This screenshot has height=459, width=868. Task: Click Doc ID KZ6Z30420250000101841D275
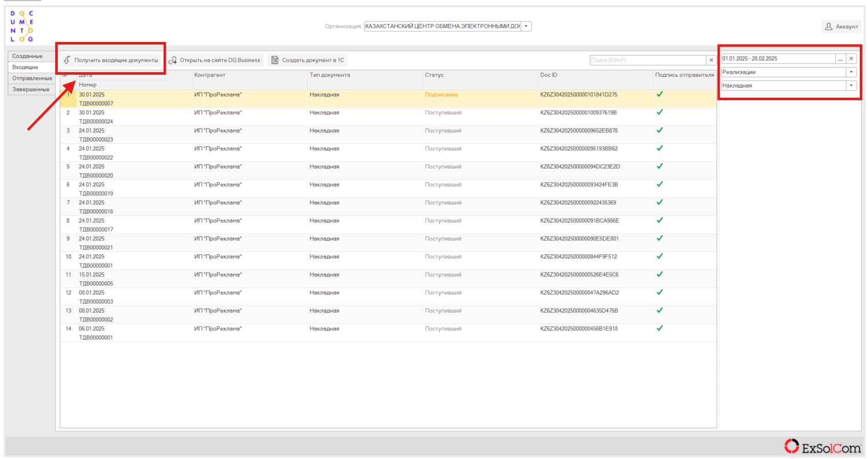pos(578,95)
